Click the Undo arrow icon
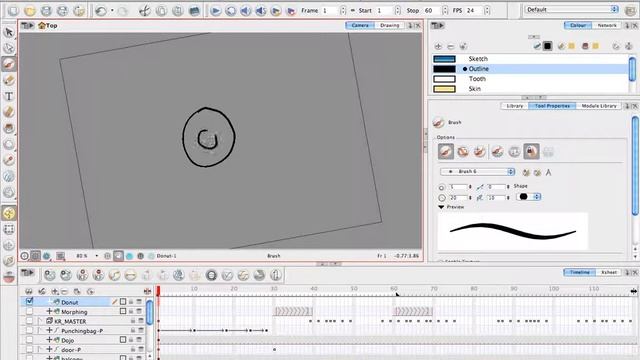Screen dimensions: 640x360 (100, 11)
